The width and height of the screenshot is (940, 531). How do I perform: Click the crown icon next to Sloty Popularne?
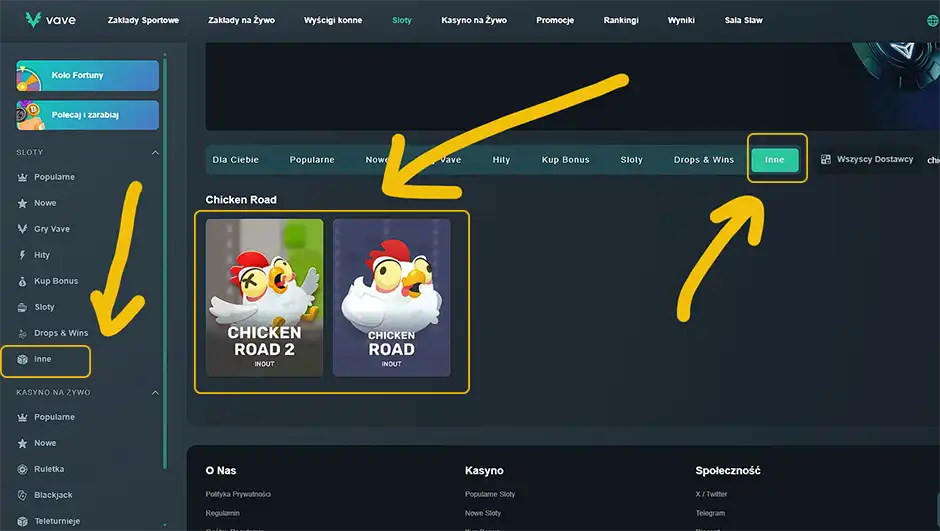point(22,177)
